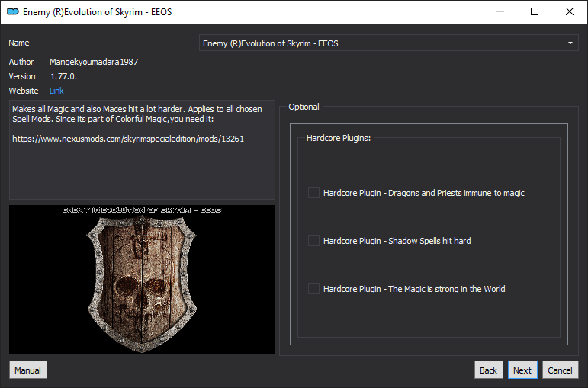
Task: Click the nexusmods URL in description
Action: (128, 139)
